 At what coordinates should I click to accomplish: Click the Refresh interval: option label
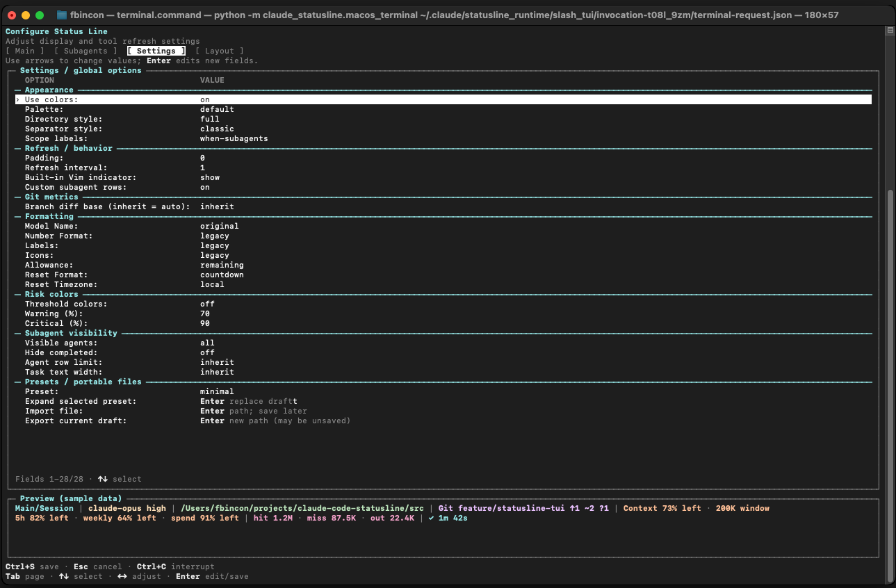[x=66, y=168]
